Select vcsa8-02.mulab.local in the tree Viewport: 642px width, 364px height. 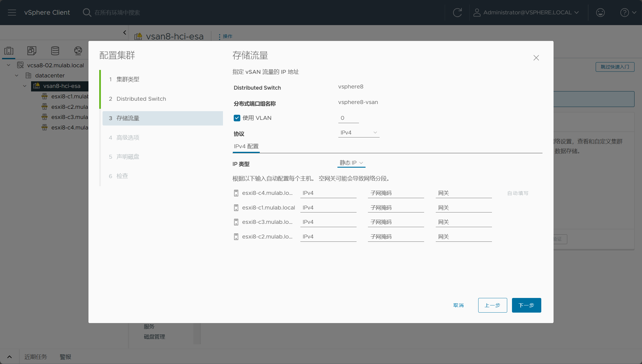click(x=56, y=65)
